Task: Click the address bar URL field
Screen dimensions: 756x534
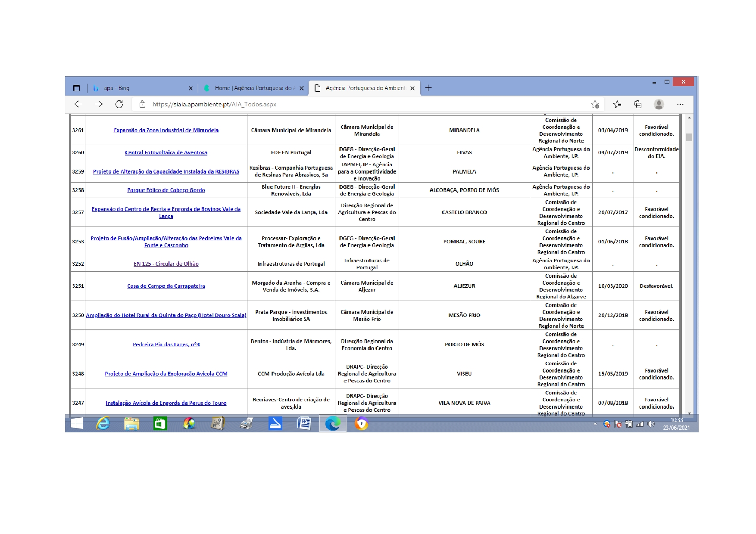Action: [x=369, y=104]
